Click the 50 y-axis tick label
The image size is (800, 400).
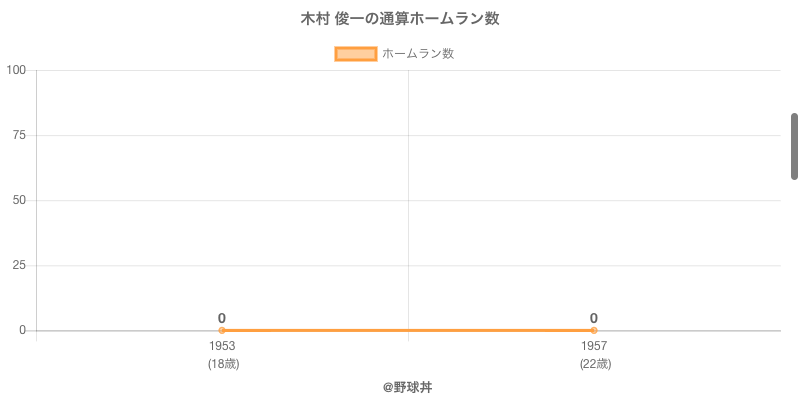pos(19,200)
